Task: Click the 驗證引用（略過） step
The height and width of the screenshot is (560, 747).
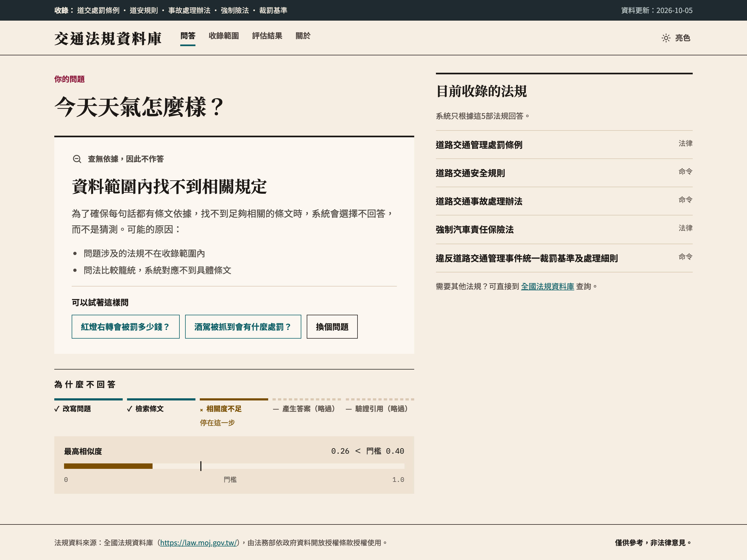Action: tap(379, 406)
